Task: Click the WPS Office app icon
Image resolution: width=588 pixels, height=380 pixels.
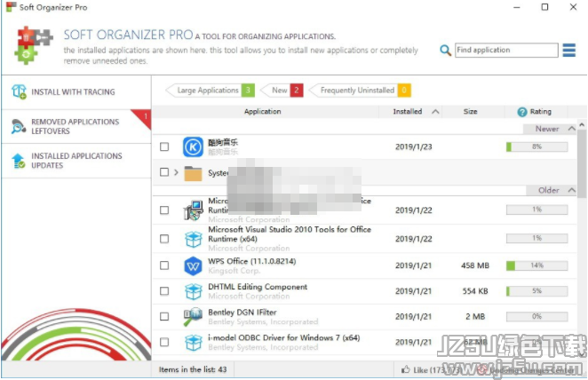Action: [x=194, y=265]
